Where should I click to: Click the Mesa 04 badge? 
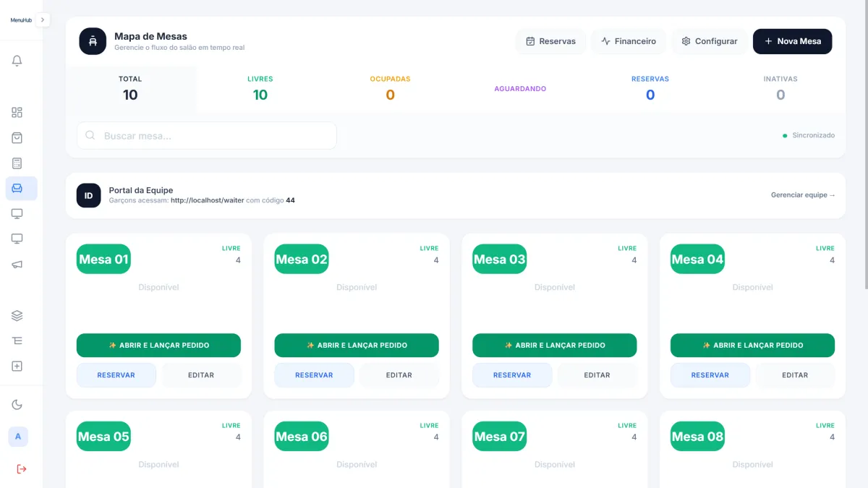click(x=697, y=259)
